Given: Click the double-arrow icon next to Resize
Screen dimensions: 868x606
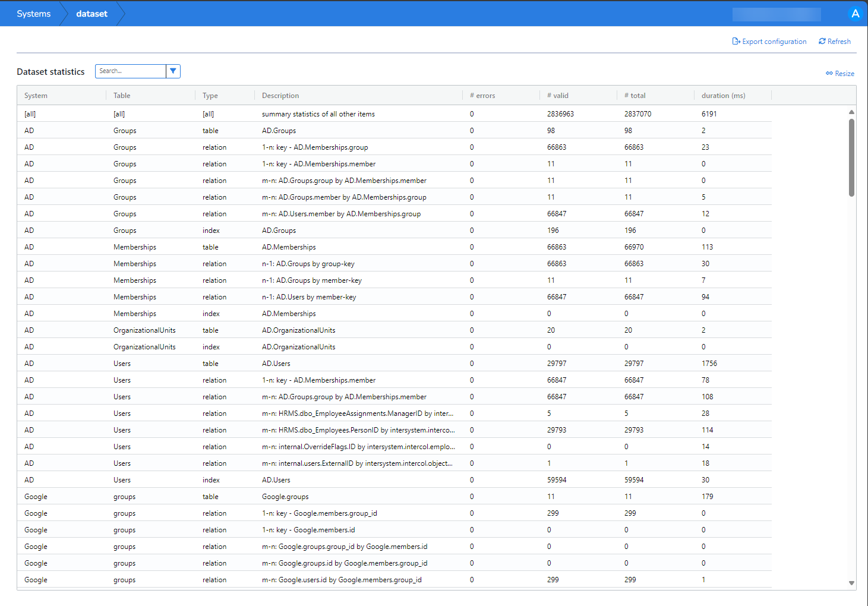Looking at the screenshot, I should coord(829,73).
